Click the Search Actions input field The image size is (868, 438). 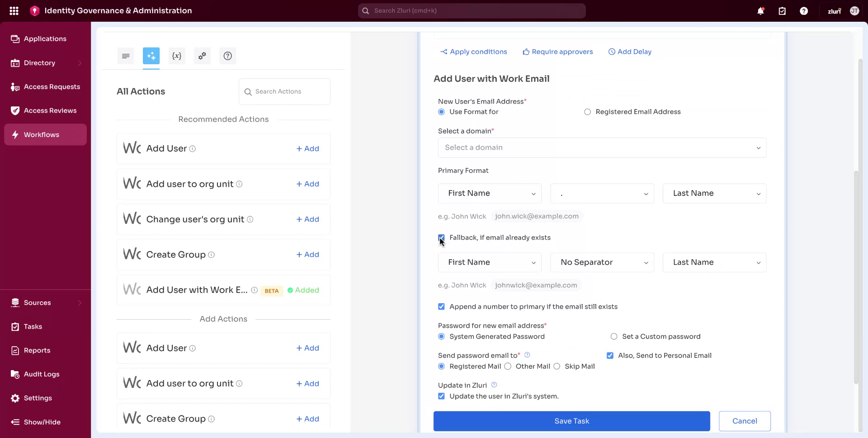(284, 91)
